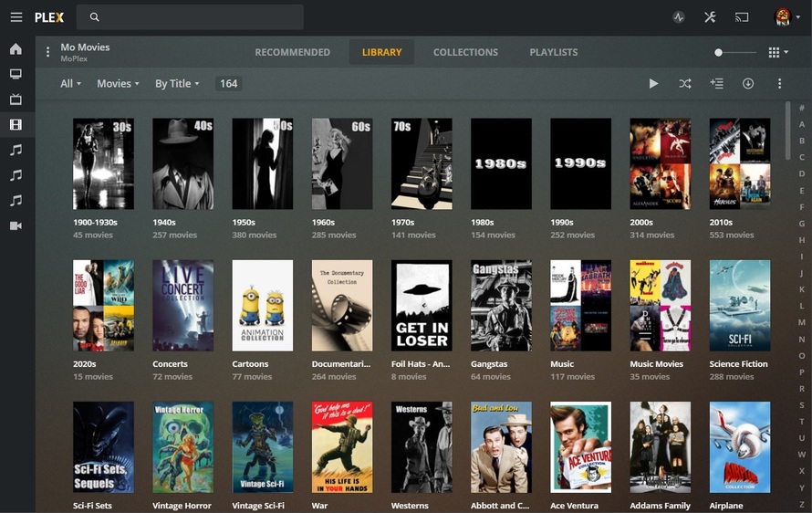Open the TV shows icon in sidebar

click(16, 99)
